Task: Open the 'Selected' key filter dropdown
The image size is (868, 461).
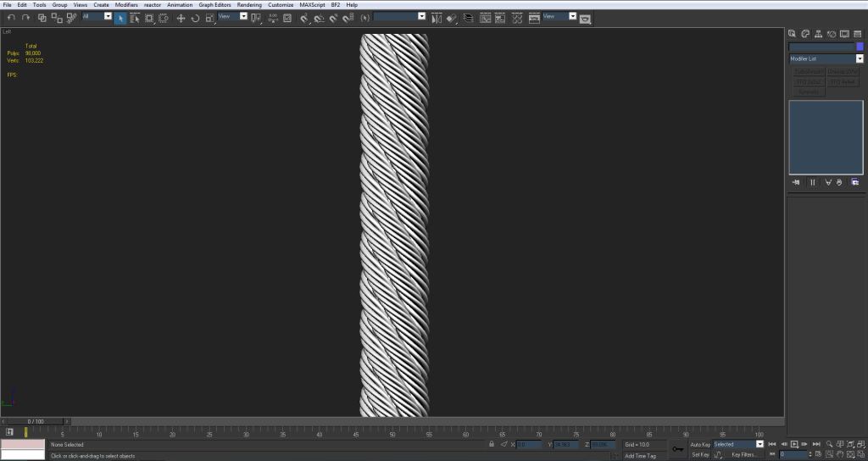Action: [759, 444]
